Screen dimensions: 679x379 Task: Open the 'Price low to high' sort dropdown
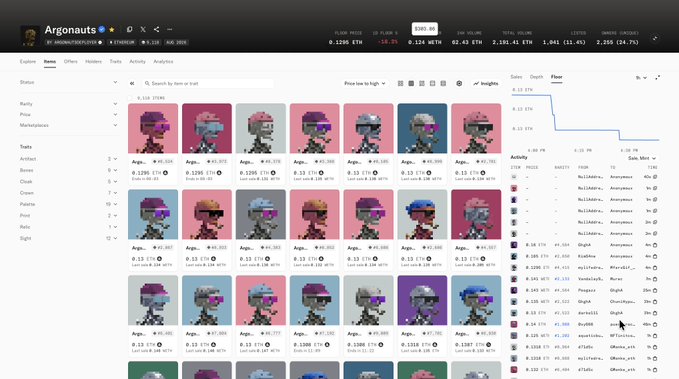(x=365, y=83)
